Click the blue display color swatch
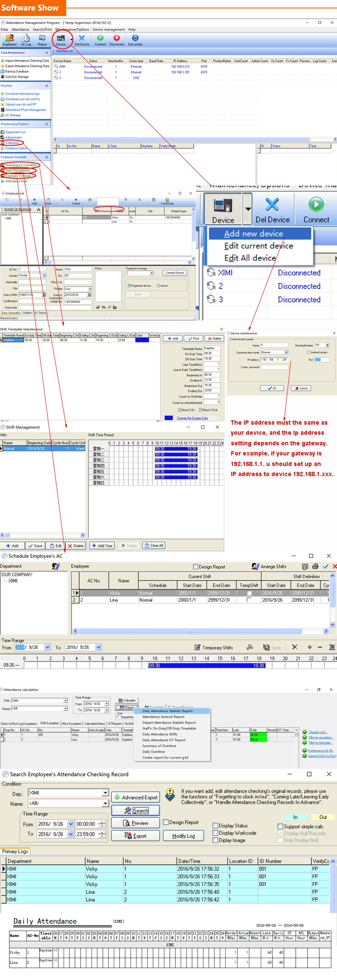Image resolution: width=337 pixels, height=980 pixels. point(168,418)
